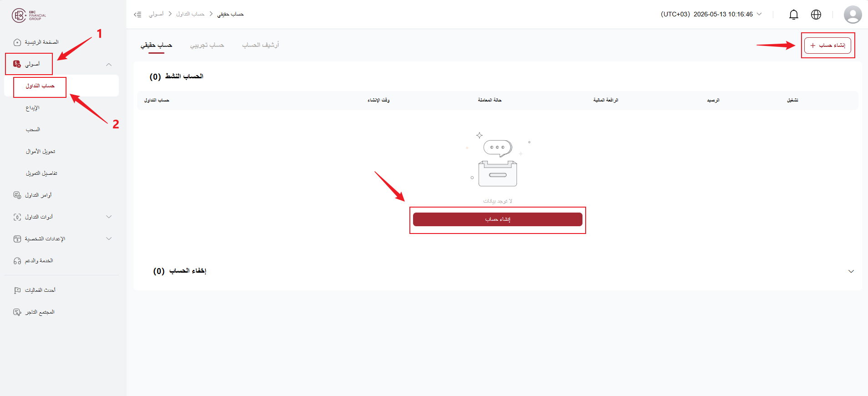This screenshot has height=396, width=868.
Task: Open the user profile avatar
Action: coord(853,15)
